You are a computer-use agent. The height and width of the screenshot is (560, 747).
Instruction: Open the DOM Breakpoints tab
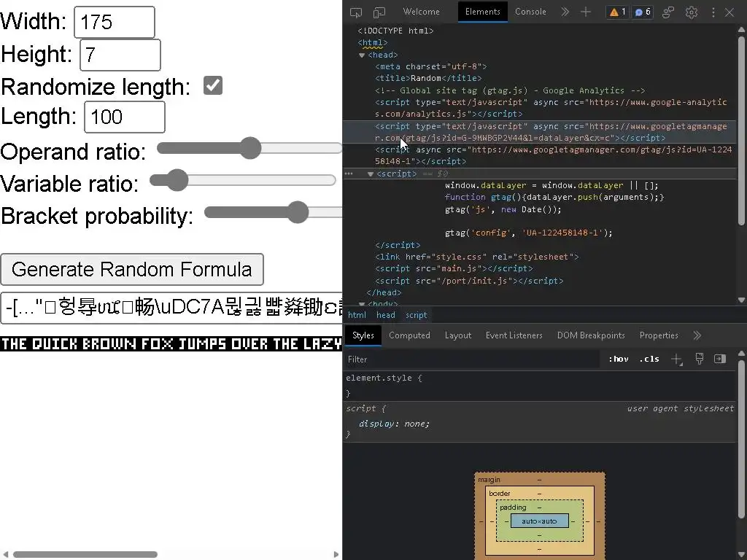pyautogui.click(x=591, y=335)
